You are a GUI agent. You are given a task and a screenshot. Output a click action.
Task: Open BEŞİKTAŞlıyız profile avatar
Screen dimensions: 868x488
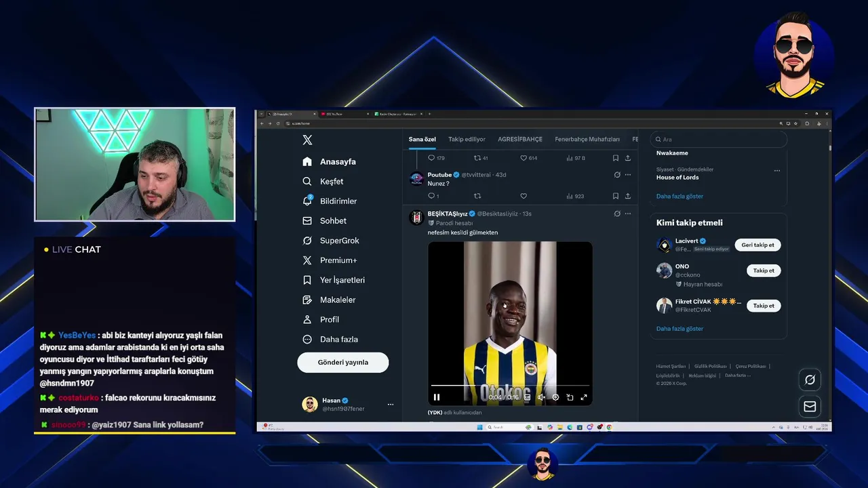click(x=416, y=218)
